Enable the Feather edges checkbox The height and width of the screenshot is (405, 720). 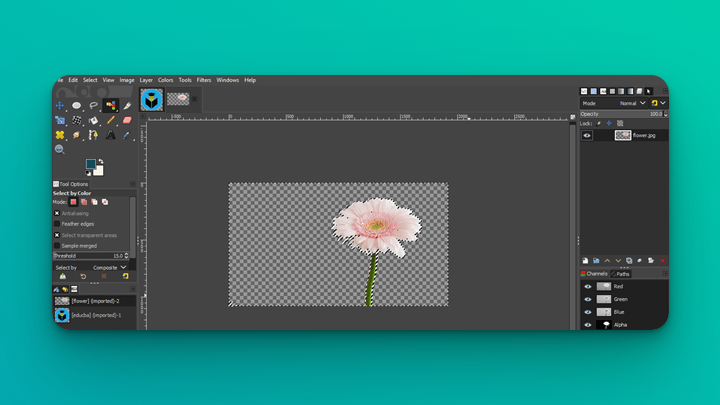[57, 224]
